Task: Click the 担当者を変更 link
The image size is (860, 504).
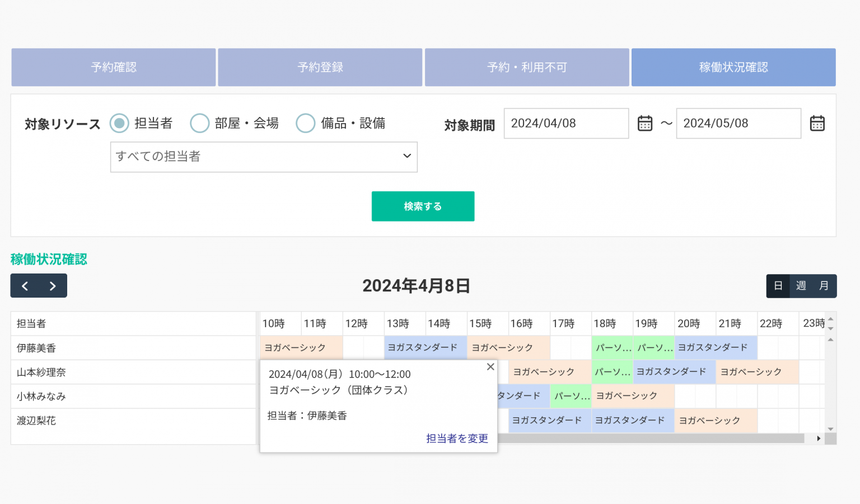Action: coord(457,439)
